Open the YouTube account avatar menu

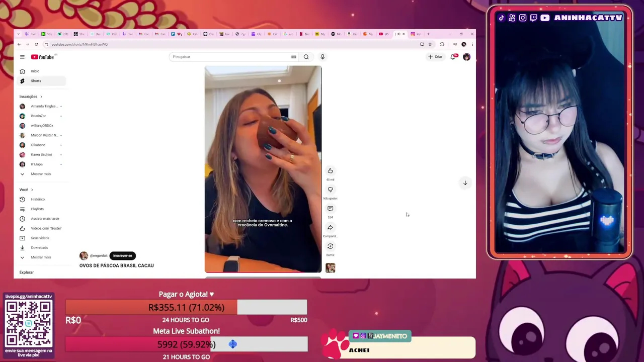pos(466,57)
